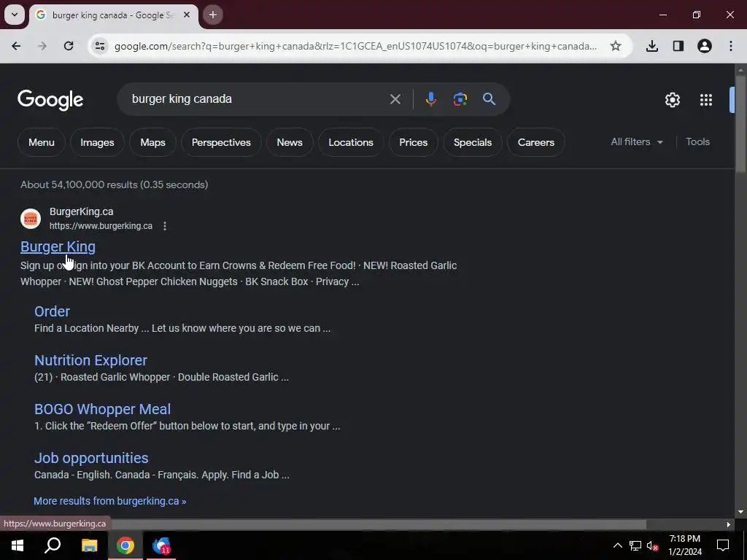The width and height of the screenshot is (747, 560).
Task: Click the vertical scrollbar down arrow
Action: coord(740,513)
